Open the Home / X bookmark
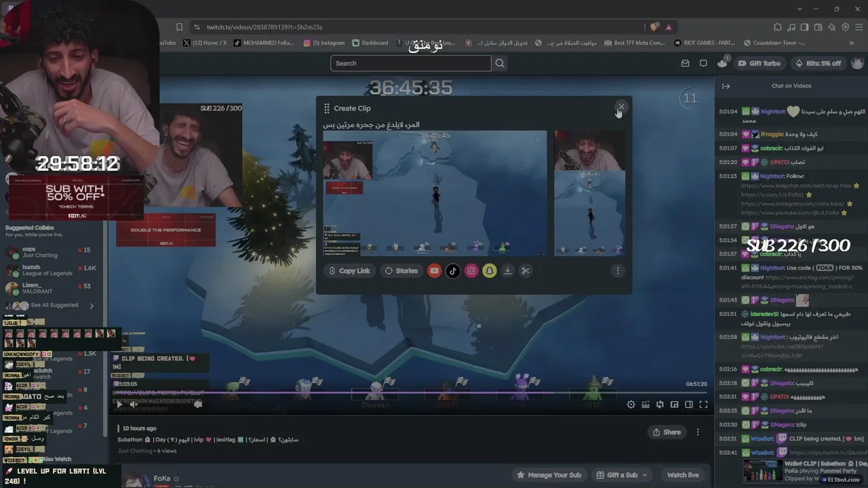This screenshot has height=488, width=868. coord(205,43)
